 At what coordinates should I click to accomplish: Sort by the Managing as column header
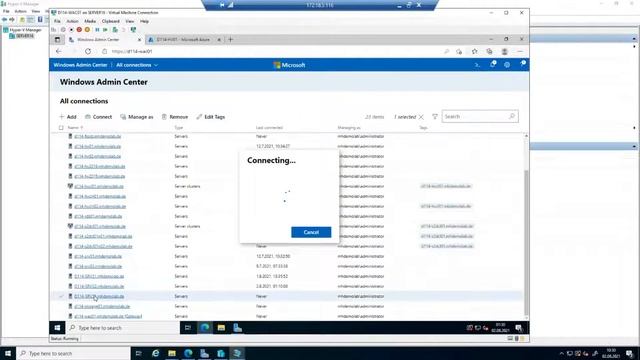349,128
